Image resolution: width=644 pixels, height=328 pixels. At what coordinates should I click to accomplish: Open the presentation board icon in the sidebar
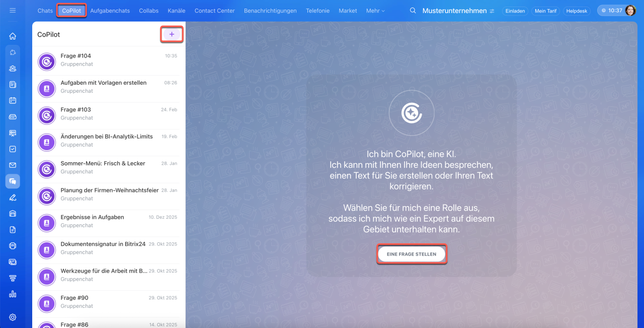point(13,133)
